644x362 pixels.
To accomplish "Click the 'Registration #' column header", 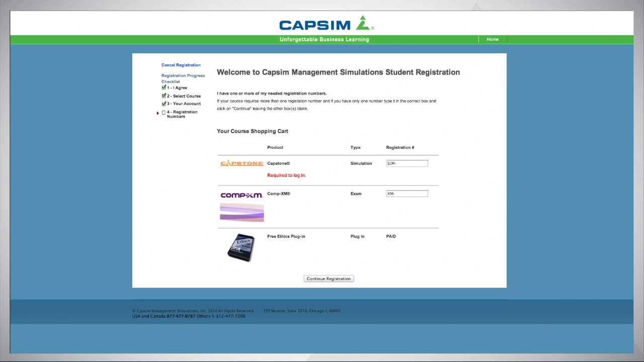I will click(400, 147).
